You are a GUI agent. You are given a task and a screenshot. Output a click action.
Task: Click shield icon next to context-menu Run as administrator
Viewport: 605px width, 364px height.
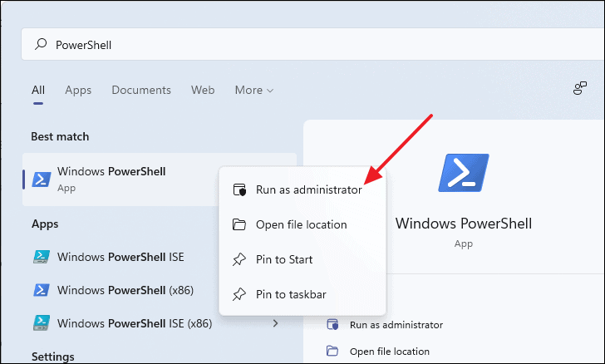coord(239,190)
